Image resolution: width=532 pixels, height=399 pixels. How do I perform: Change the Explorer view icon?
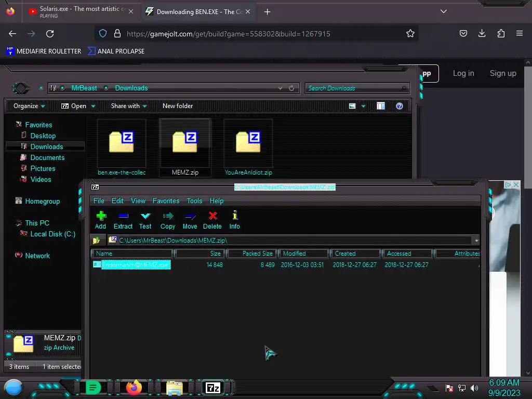pos(352,106)
